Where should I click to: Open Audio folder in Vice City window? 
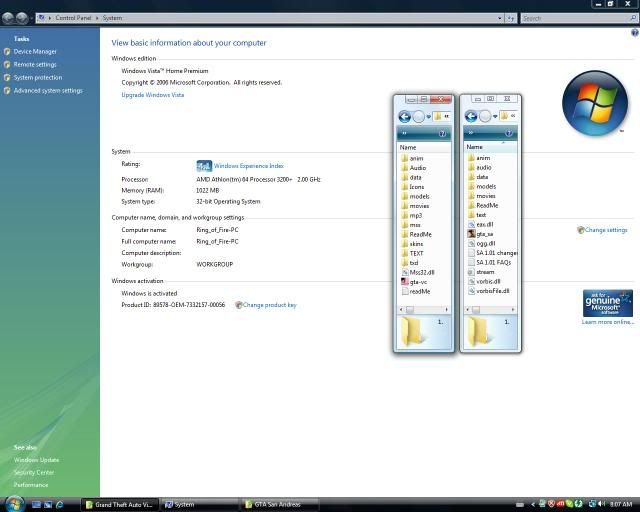pos(413,168)
